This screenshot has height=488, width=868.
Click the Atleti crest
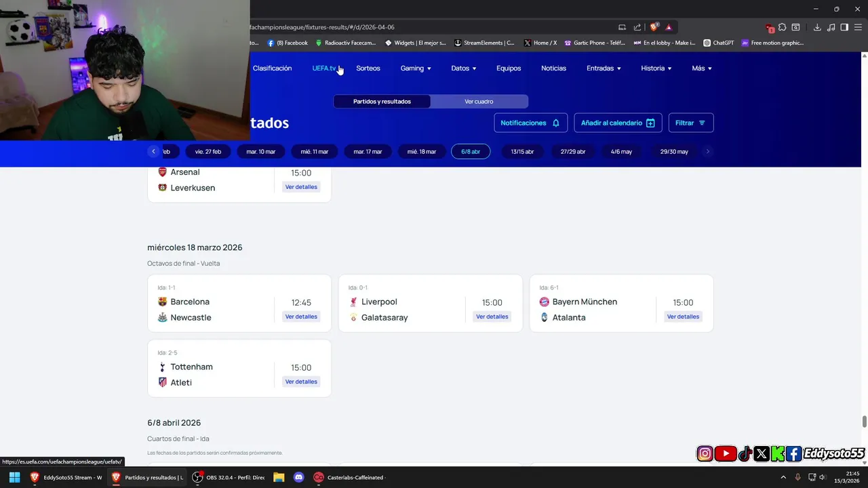(162, 382)
